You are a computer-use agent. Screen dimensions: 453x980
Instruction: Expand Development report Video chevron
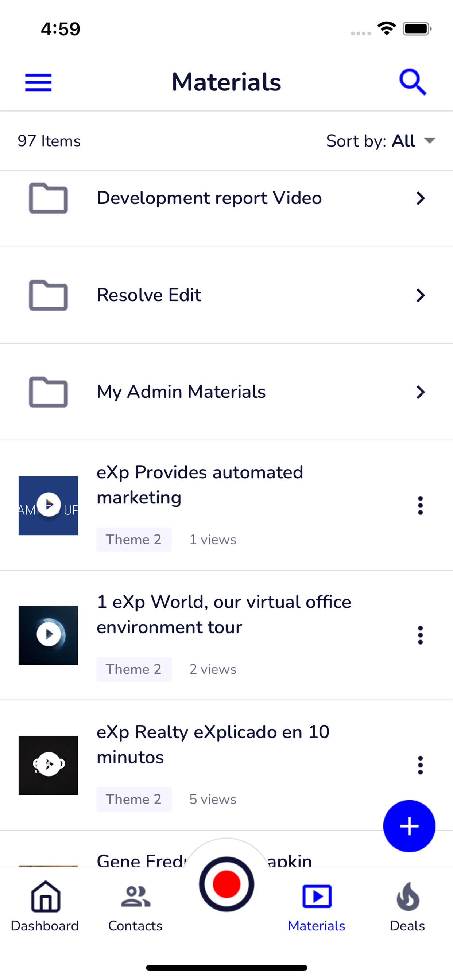tap(420, 198)
